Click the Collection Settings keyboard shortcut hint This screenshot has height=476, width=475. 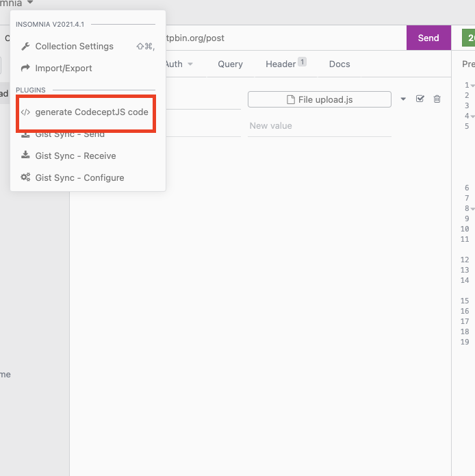point(146,46)
